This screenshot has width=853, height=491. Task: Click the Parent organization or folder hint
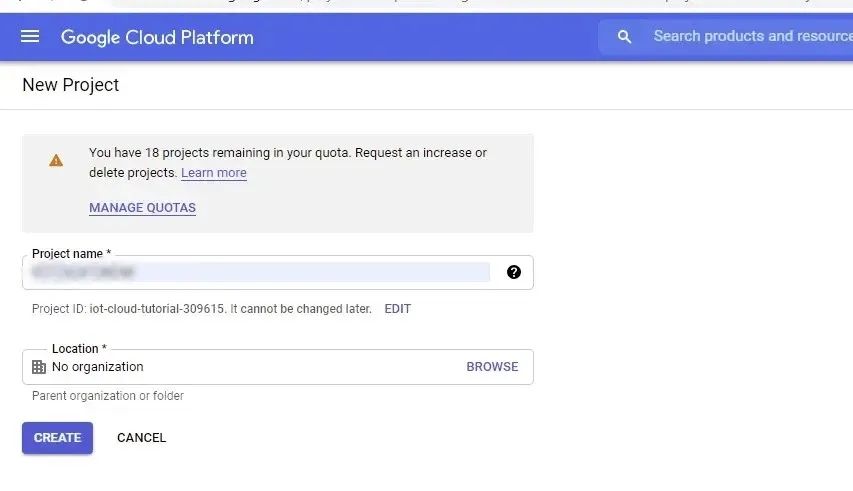(x=108, y=396)
